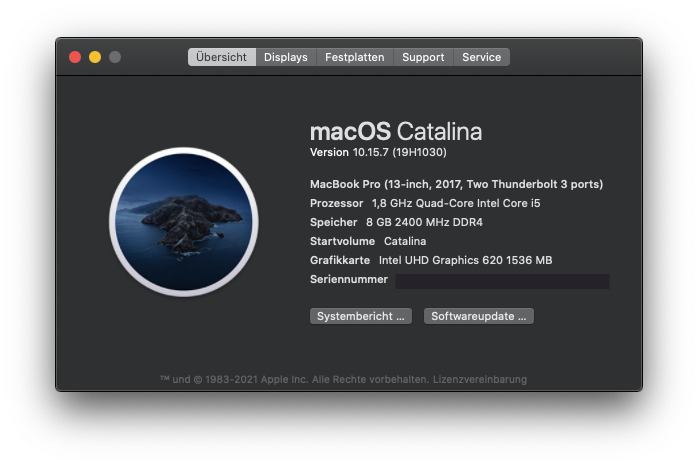
Task: Click the greyed-out zoom window button
Action: (115, 57)
